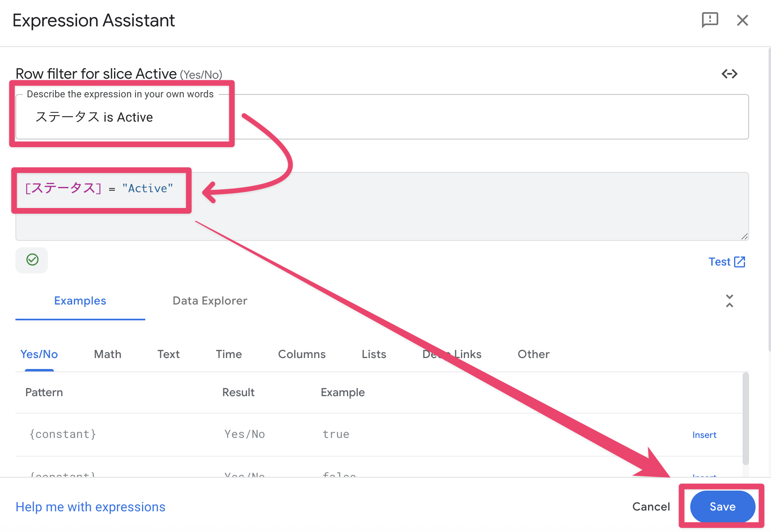
Task: Click the Cancel button
Action: point(651,507)
